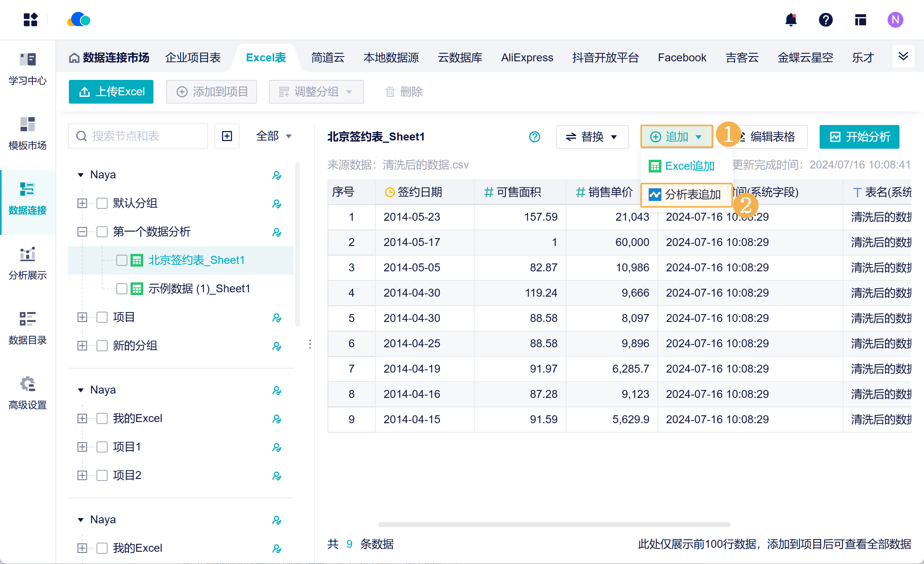
Task: Select the 示例数据 (1)_Sheet1 checkbox
Action: click(121, 289)
